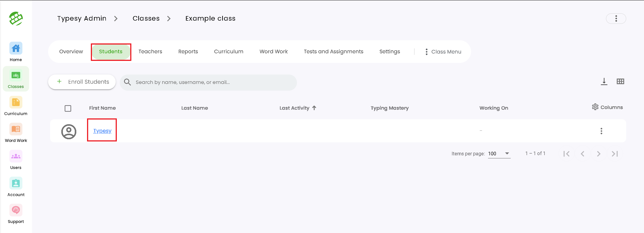Open the Items per page dropdown
Screen dimensions: 644x233
coord(499,154)
